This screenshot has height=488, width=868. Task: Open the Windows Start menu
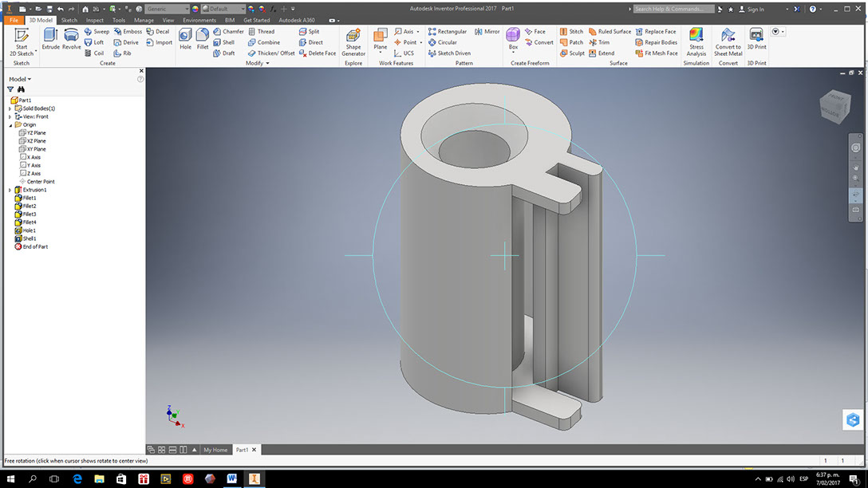[10, 478]
